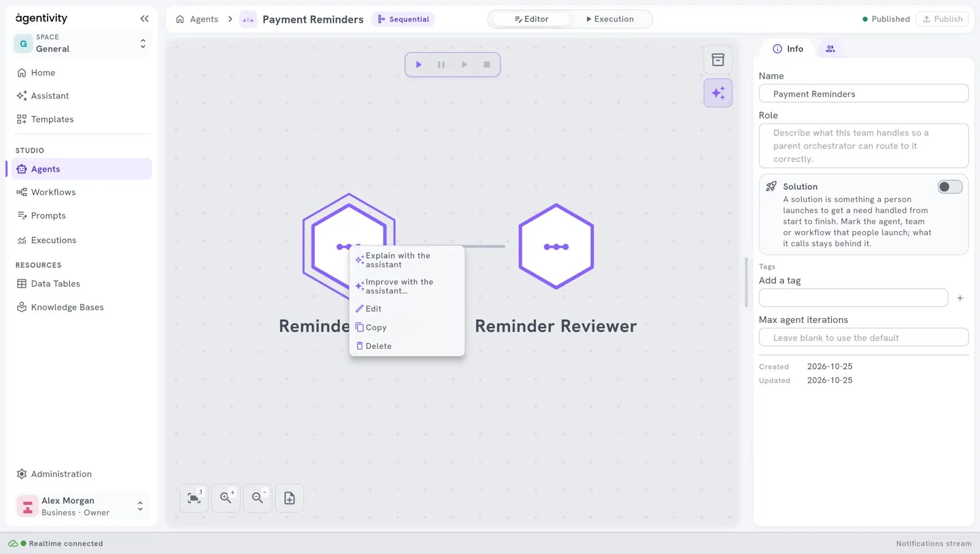Viewport: 980px width, 554px height.
Task: Choose Explain with the assistant
Action: [x=407, y=260]
